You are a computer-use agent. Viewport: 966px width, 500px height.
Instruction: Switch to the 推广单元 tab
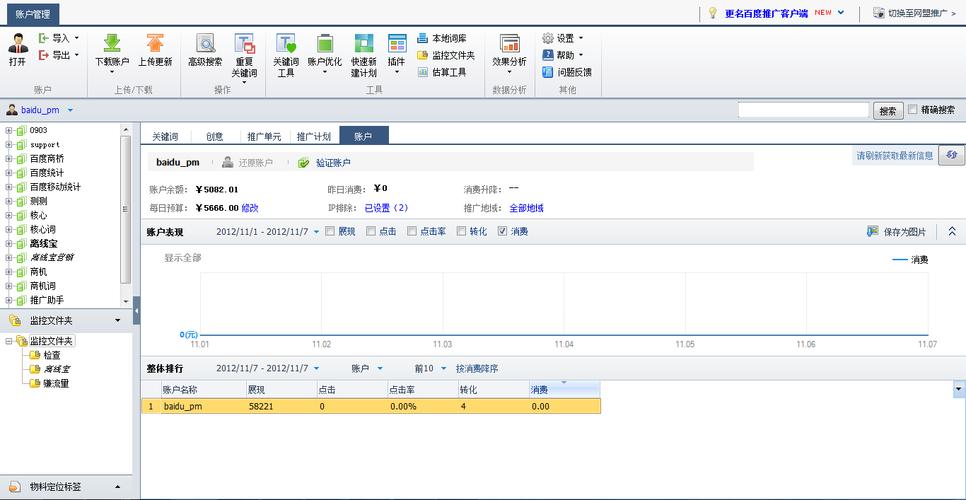(x=264, y=136)
